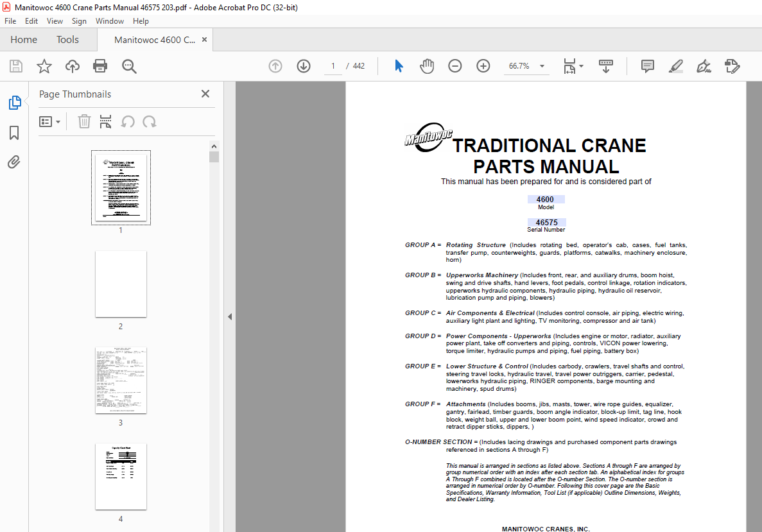Click the TRADITIONAL CRANE title text

click(x=550, y=146)
